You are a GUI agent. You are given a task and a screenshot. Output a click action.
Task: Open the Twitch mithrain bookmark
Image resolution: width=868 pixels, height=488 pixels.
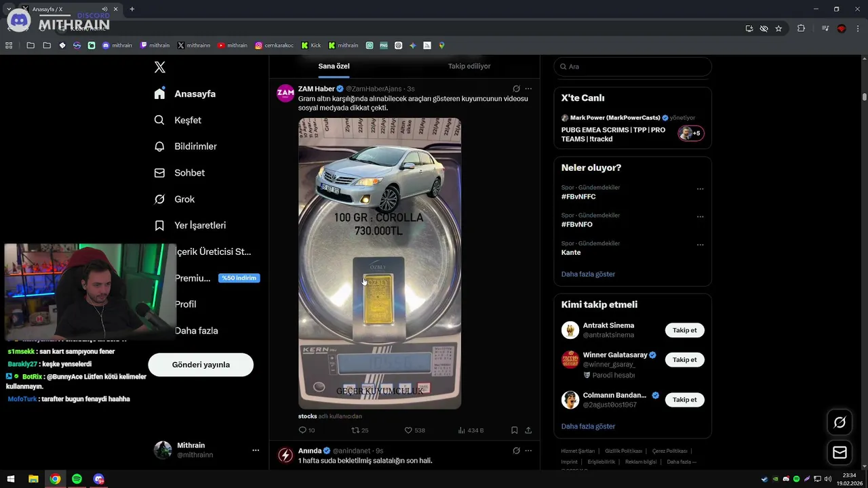pyautogui.click(x=155, y=45)
